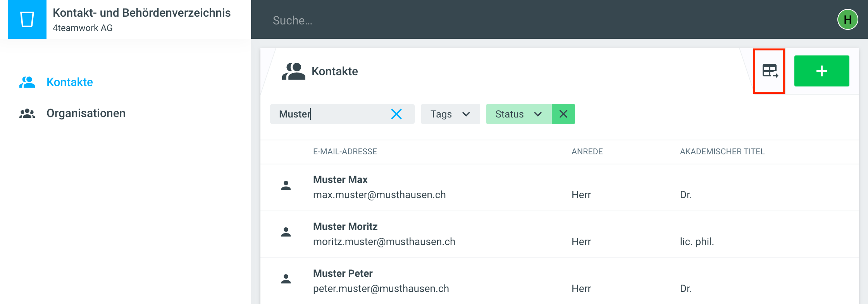Open the Muster Moritz contact
Image resolution: width=868 pixels, height=304 pixels.
point(345,226)
